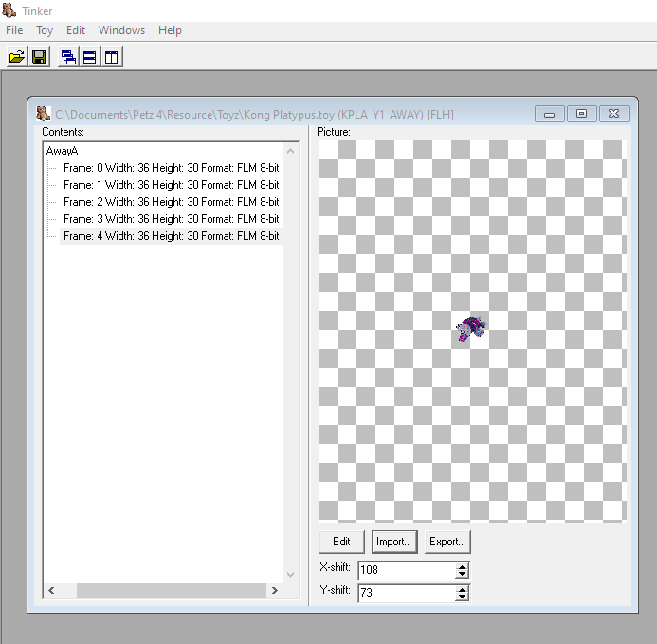
Task: Click Contents scroll up arrow
Action: (290, 151)
